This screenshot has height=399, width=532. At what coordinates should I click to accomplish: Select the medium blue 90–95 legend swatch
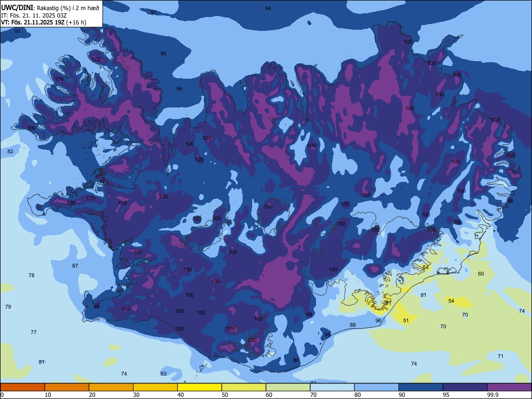coord(421,387)
